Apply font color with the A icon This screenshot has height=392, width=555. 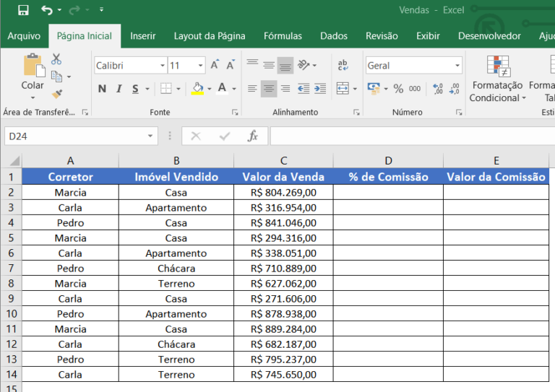(x=222, y=89)
